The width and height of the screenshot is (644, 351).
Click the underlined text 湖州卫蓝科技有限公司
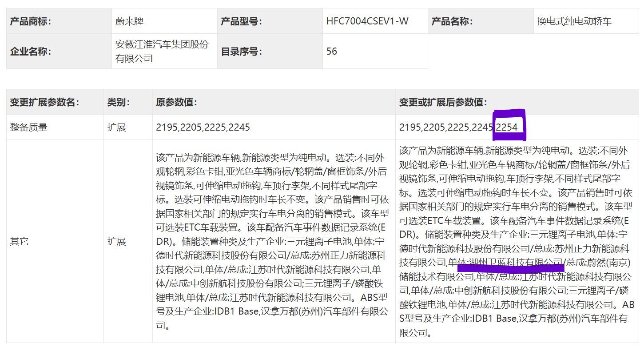coord(516,262)
